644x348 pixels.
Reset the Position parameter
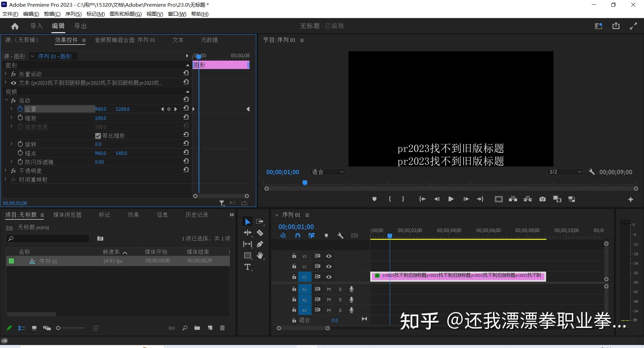click(x=186, y=108)
